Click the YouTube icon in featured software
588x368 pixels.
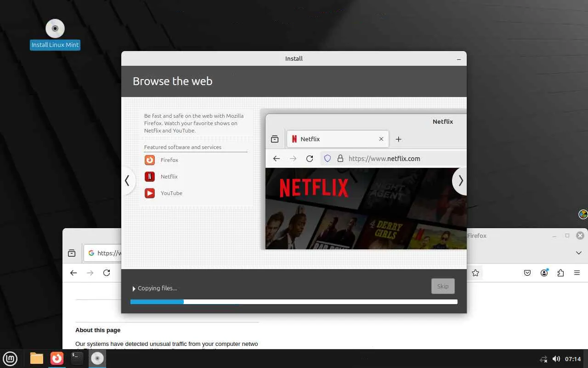(150, 193)
